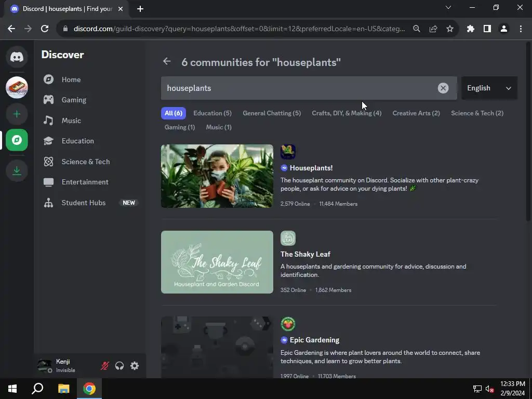Filter by Education (5)
532x399 pixels.
[212, 113]
